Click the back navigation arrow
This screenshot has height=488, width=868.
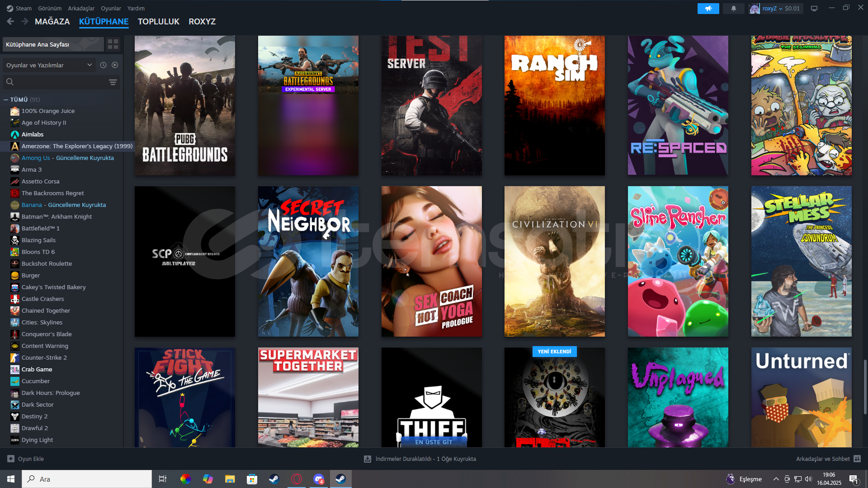(10, 21)
